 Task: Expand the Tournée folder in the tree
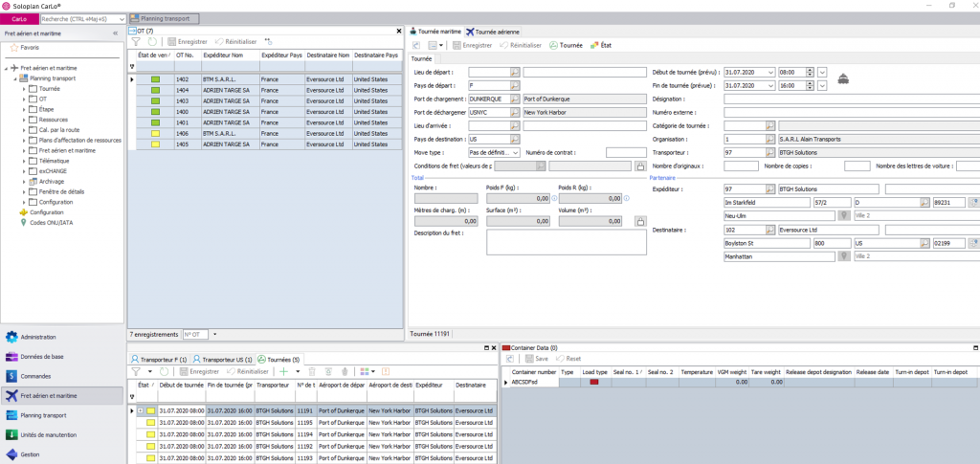[24, 89]
